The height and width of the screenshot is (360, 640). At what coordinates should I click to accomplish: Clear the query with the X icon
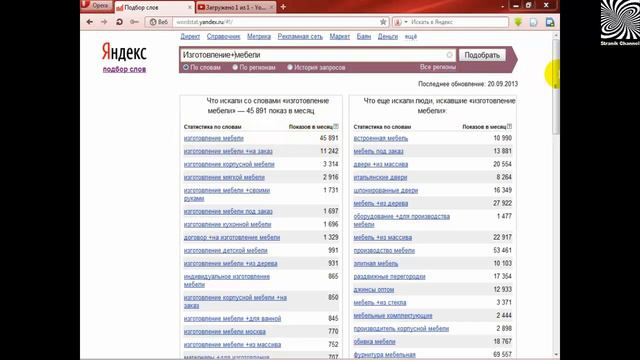[x=449, y=55]
